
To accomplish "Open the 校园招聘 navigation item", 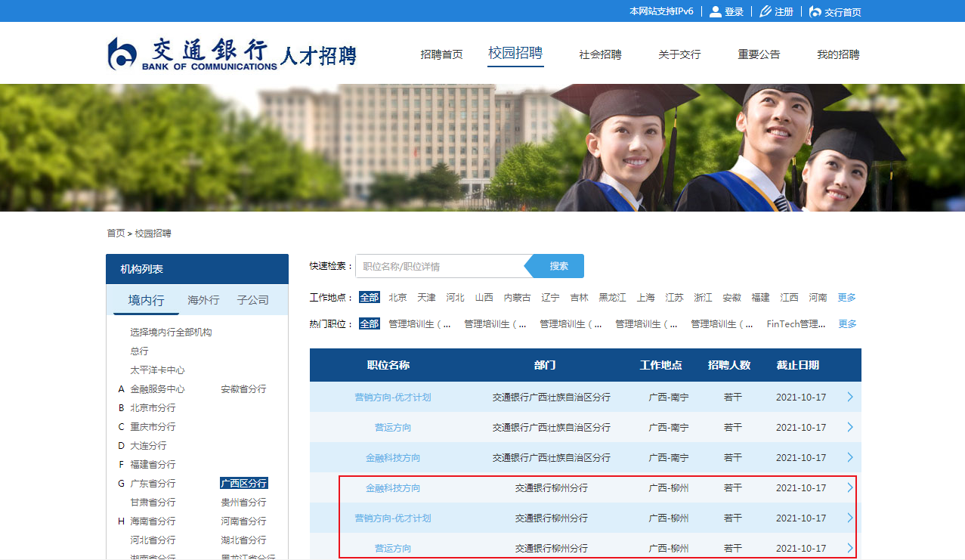I will coord(515,53).
